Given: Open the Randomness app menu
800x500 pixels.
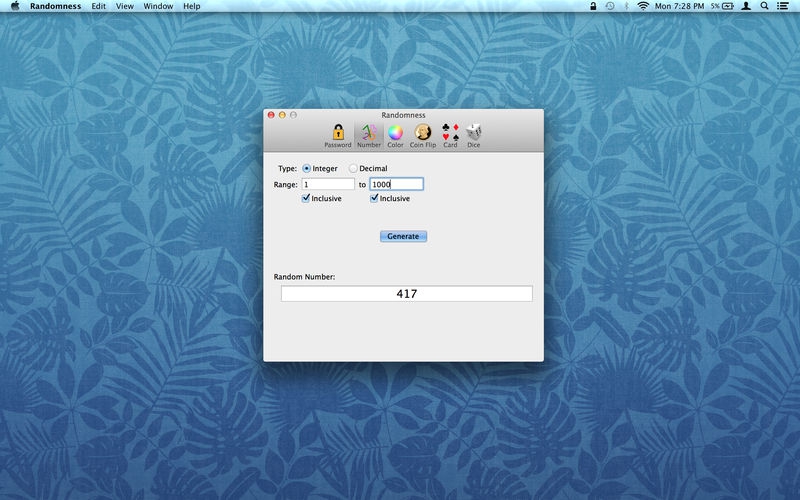Looking at the screenshot, I should [x=56, y=6].
